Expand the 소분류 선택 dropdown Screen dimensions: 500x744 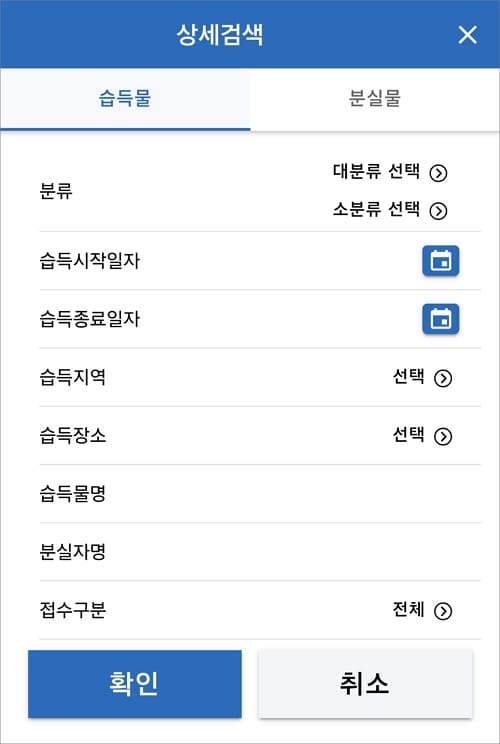(390, 210)
